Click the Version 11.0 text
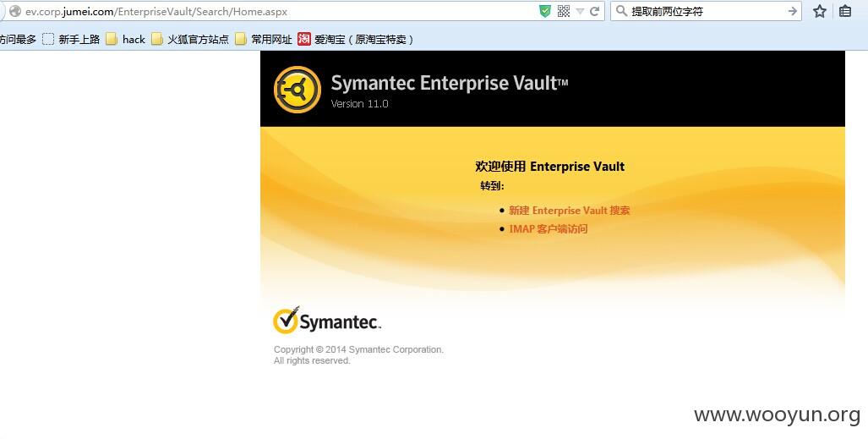 coord(359,104)
